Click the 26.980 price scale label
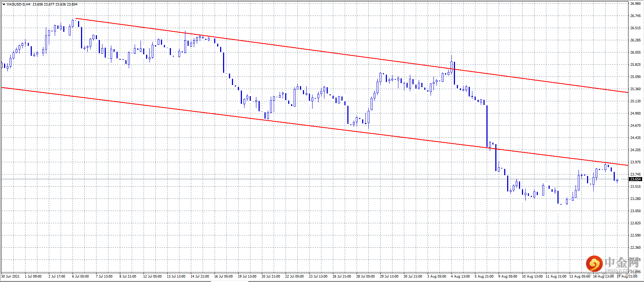Screen dimensions: 644x282 tap(635, 4)
